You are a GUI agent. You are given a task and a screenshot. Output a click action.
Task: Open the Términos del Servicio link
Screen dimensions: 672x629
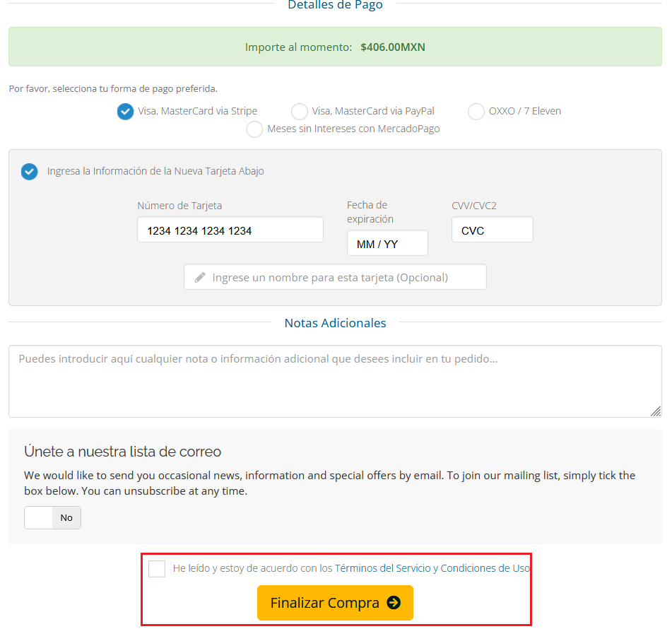tap(382, 568)
